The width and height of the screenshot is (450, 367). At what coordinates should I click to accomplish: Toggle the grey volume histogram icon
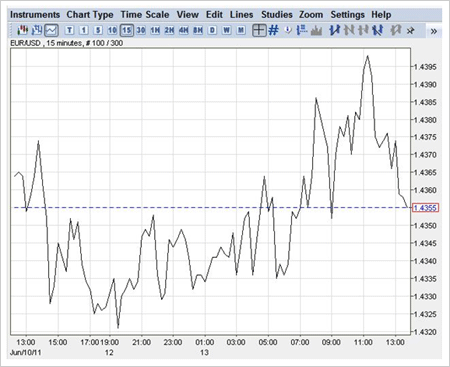(x=316, y=31)
